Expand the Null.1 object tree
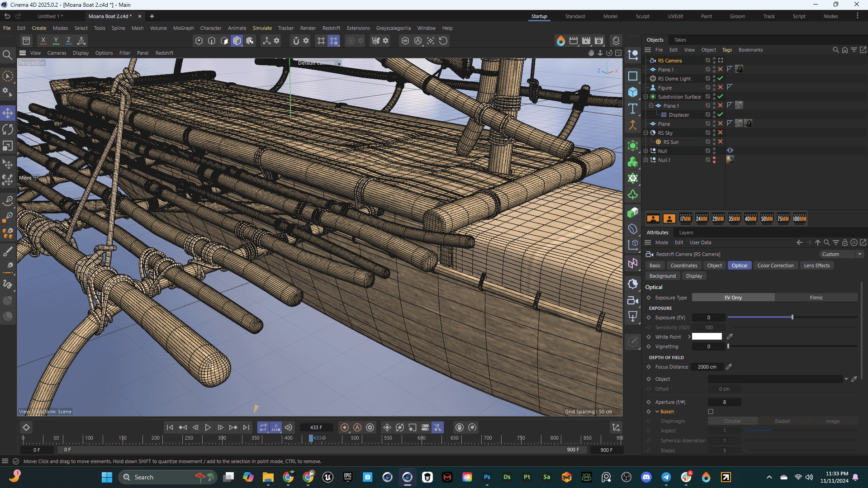Viewport: 868px width, 488px height. (646, 160)
